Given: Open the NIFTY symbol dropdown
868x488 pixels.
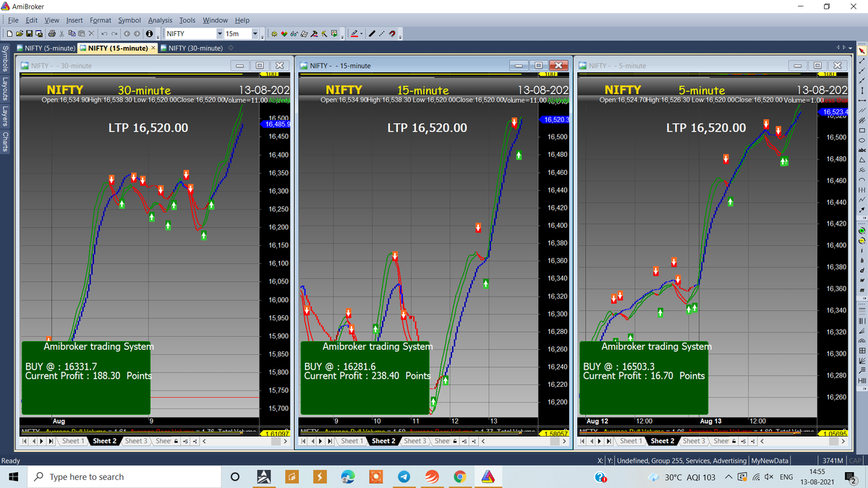Looking at the screenshot, I should pyautogui.click(x=220, y=33).
